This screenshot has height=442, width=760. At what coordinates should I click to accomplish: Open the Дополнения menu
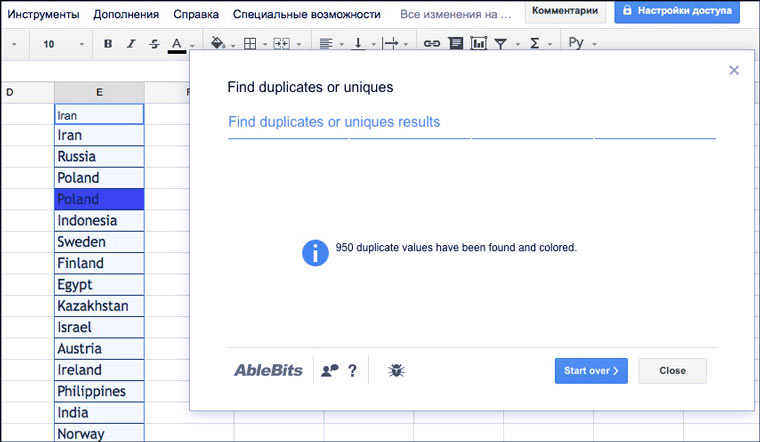tap(126, 15)
